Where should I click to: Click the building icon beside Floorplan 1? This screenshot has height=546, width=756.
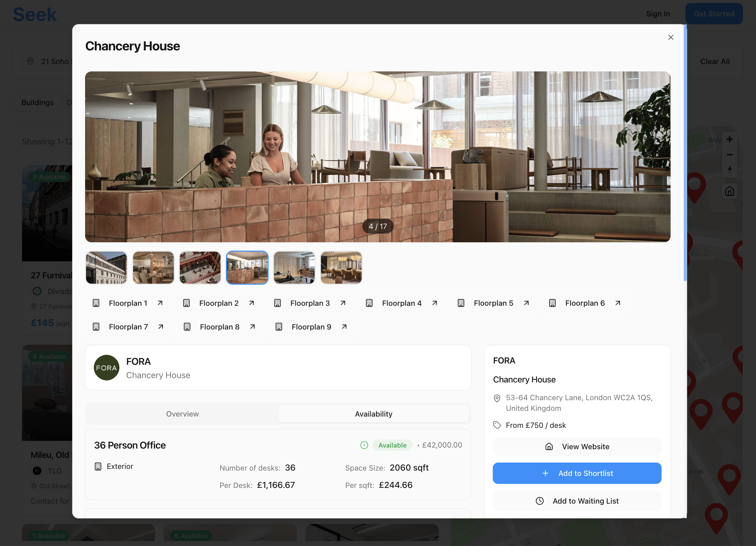(x=96, y=303)
